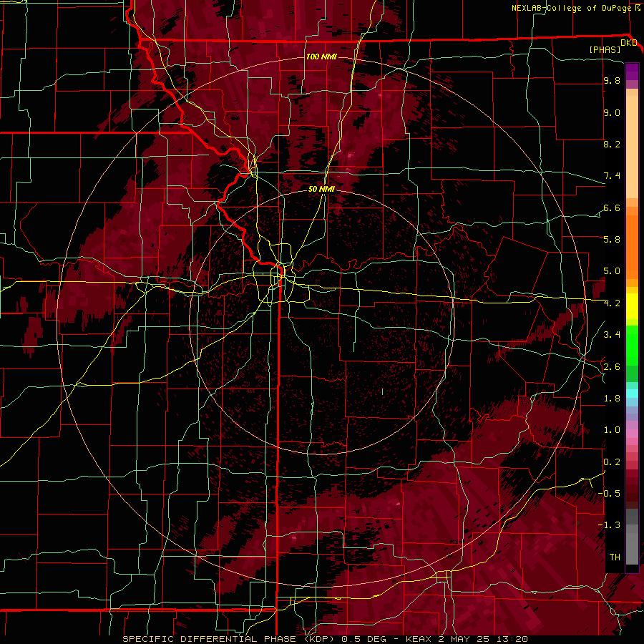Click the -1.3 value on the color scale
The image size is (644, 644).
tap(609, 525)
